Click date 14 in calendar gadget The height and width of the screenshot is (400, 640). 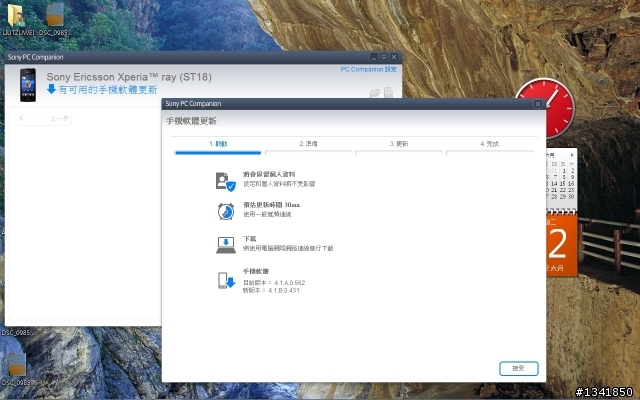click(554, 184)
